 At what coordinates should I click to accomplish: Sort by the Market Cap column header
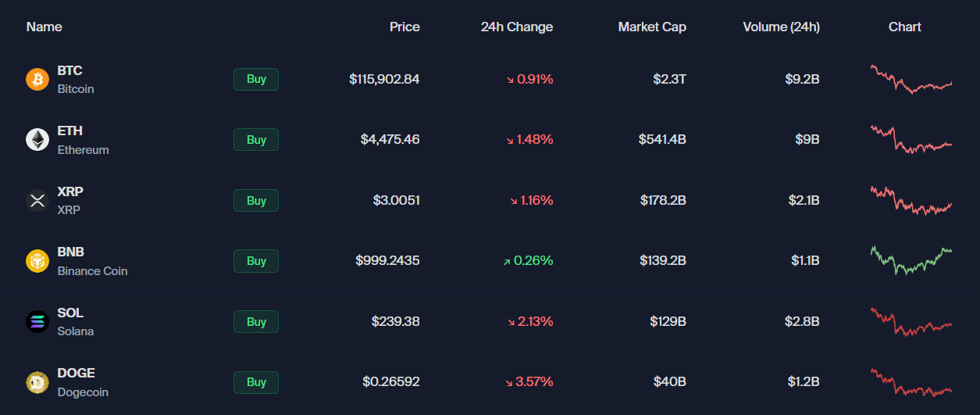tap(652, 27)
